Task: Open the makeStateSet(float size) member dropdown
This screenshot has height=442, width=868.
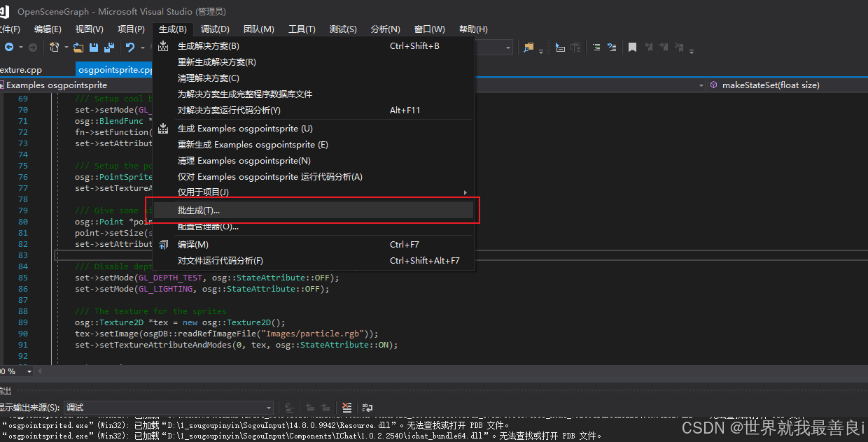Action: point(787,85)
